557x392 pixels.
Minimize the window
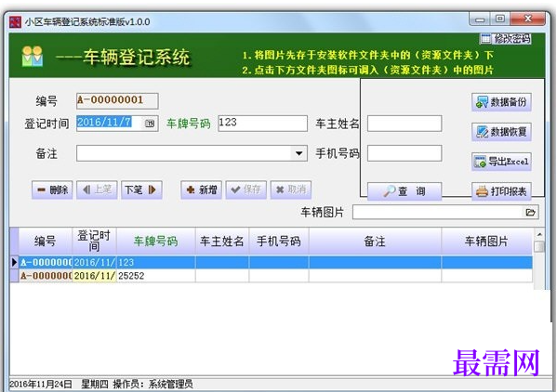click(x=480, y=20)
